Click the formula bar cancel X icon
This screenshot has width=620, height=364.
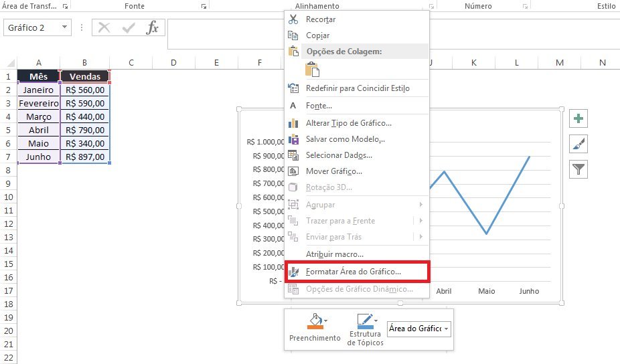(x=104, y=27)
